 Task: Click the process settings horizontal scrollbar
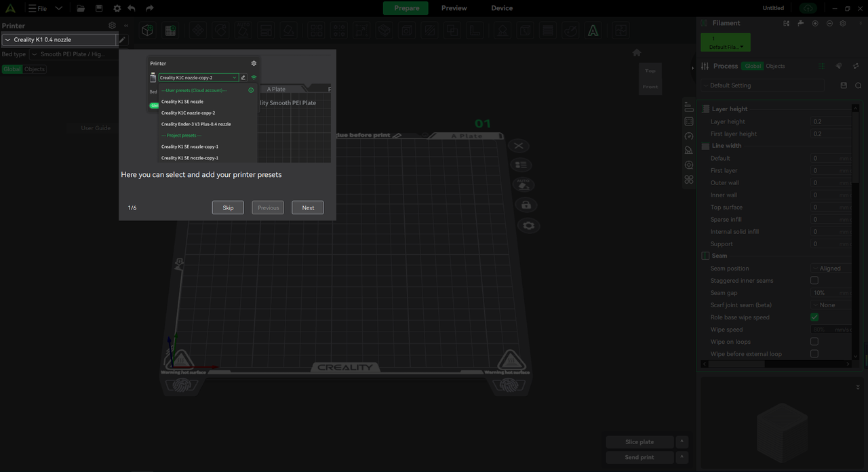pyautogui.click(x=738, y=364)
